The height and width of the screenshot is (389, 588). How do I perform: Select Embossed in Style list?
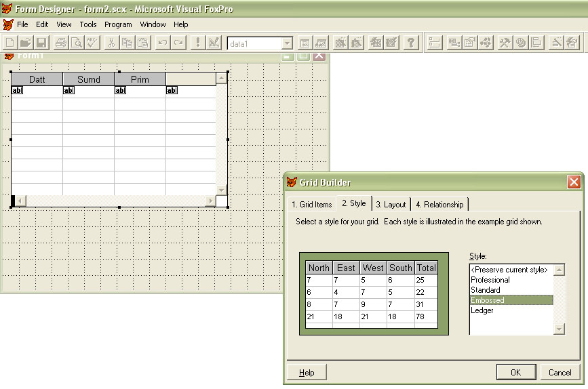511,300
